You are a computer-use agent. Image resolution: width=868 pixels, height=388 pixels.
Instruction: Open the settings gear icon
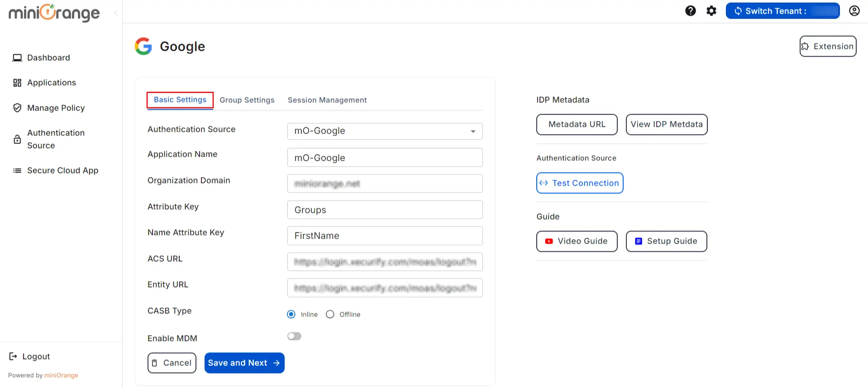point(711,11)
